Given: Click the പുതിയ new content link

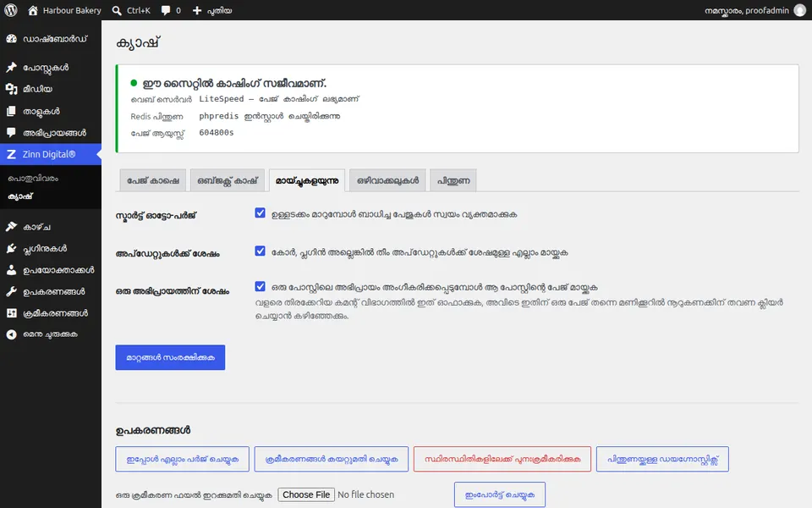Looking at the screenshot, I should tap(220, 10).
